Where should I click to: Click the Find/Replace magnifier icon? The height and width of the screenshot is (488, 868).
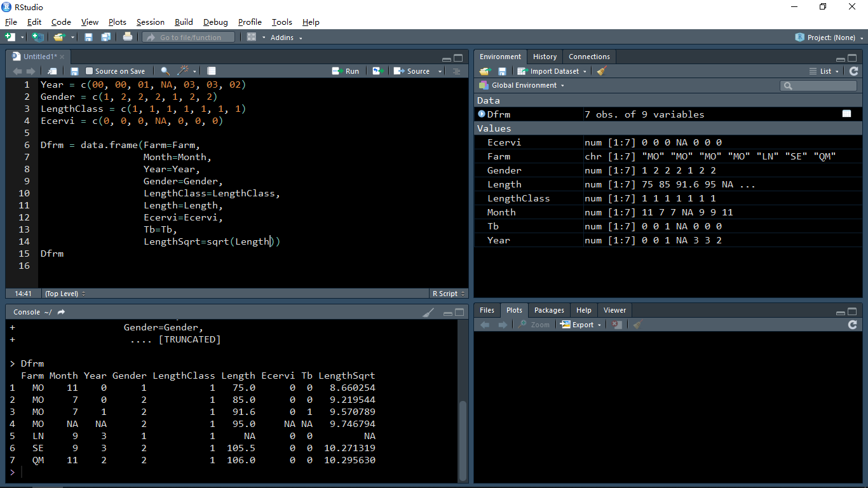(x=165, y=71)
